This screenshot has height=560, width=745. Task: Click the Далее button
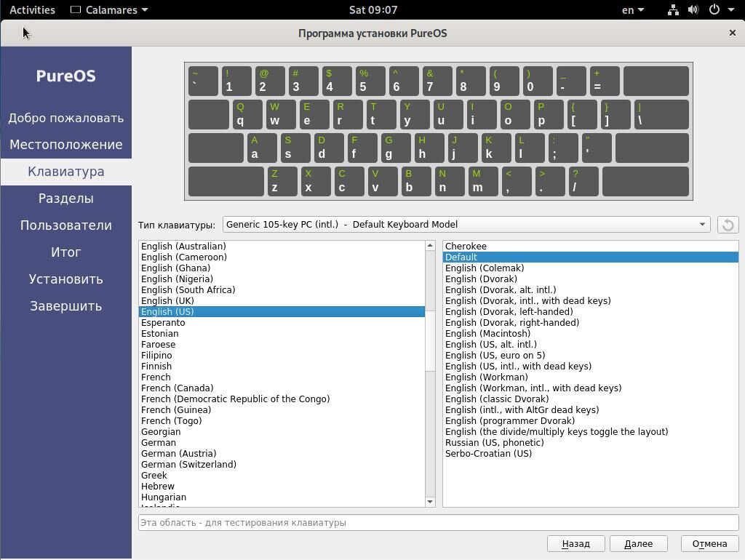pos(638,544)
